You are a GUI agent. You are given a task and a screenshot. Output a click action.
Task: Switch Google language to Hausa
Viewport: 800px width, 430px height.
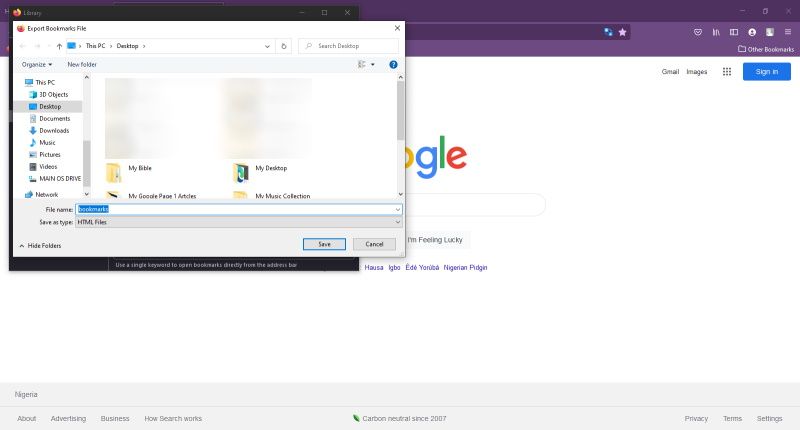[373, 267]
